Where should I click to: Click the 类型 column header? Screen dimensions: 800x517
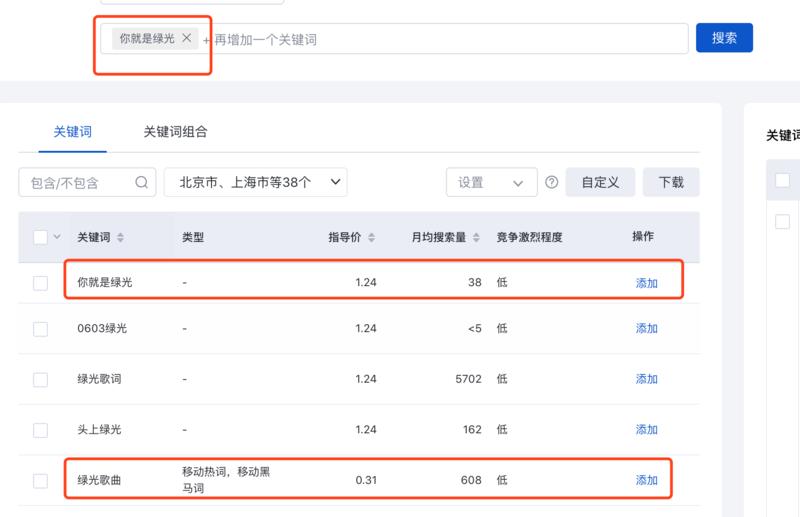(x=193, y=237)
